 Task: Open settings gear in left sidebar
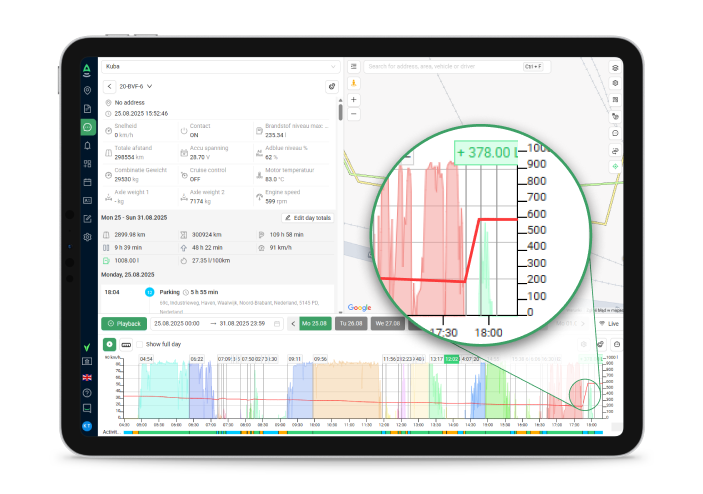tap(88, 237)
